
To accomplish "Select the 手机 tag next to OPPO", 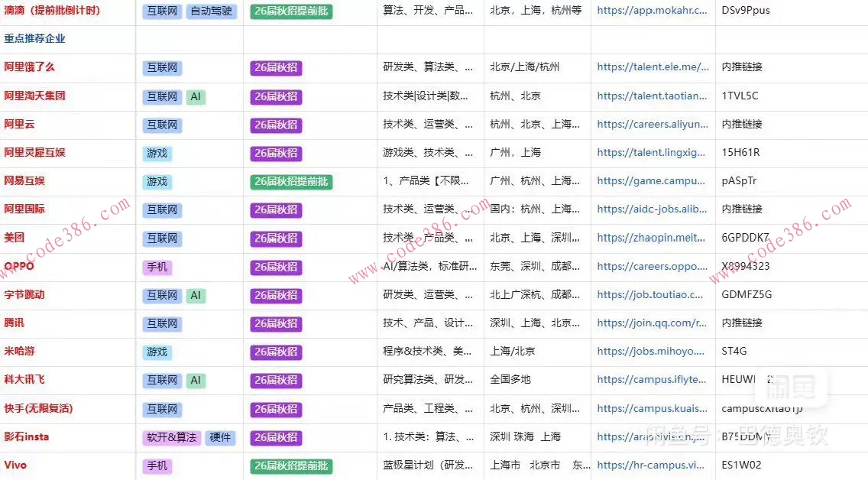I will click(x=157, y=267).
